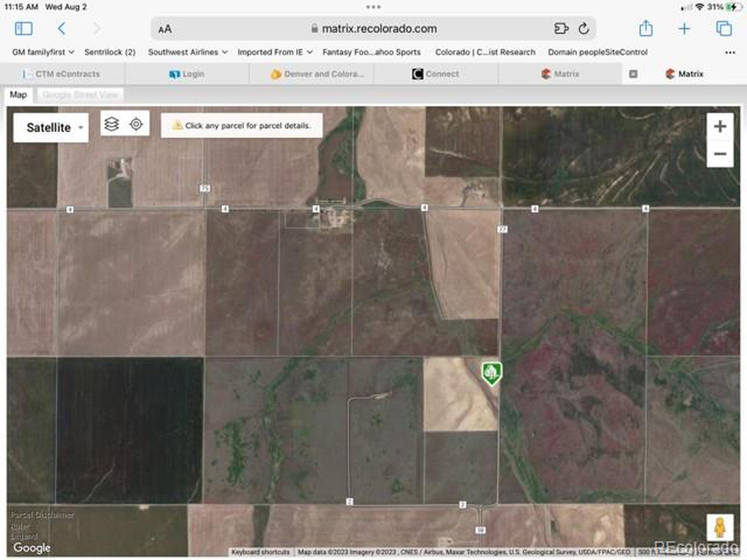Expand the GM familyfirst bookmarks folder

(43, 52)
